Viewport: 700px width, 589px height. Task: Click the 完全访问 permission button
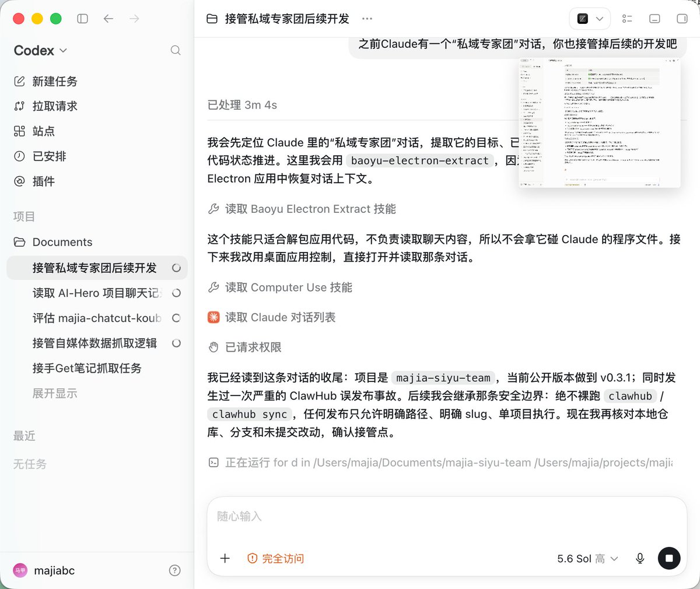pyautogui.click(x=276, y=558)
